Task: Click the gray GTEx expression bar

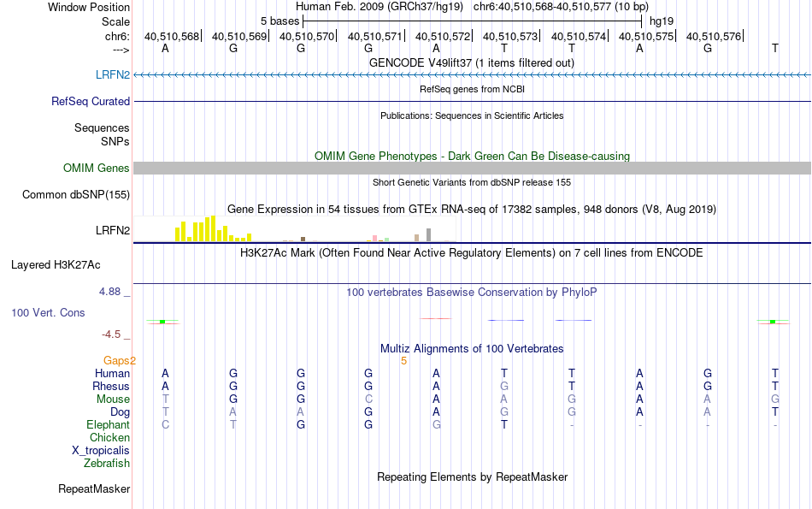Action: click(428, 234)
